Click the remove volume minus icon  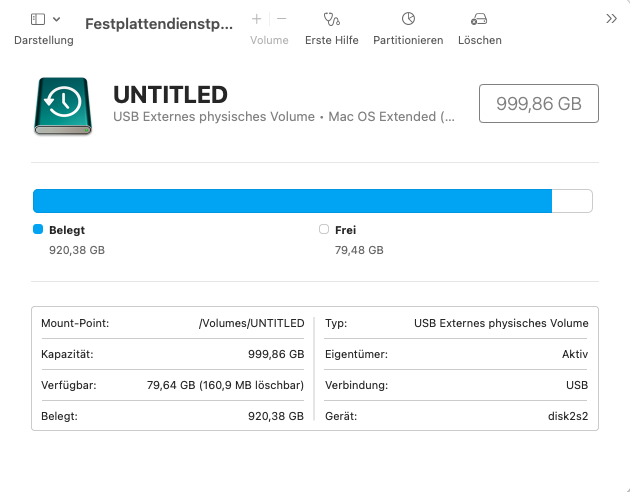point(281,19)
